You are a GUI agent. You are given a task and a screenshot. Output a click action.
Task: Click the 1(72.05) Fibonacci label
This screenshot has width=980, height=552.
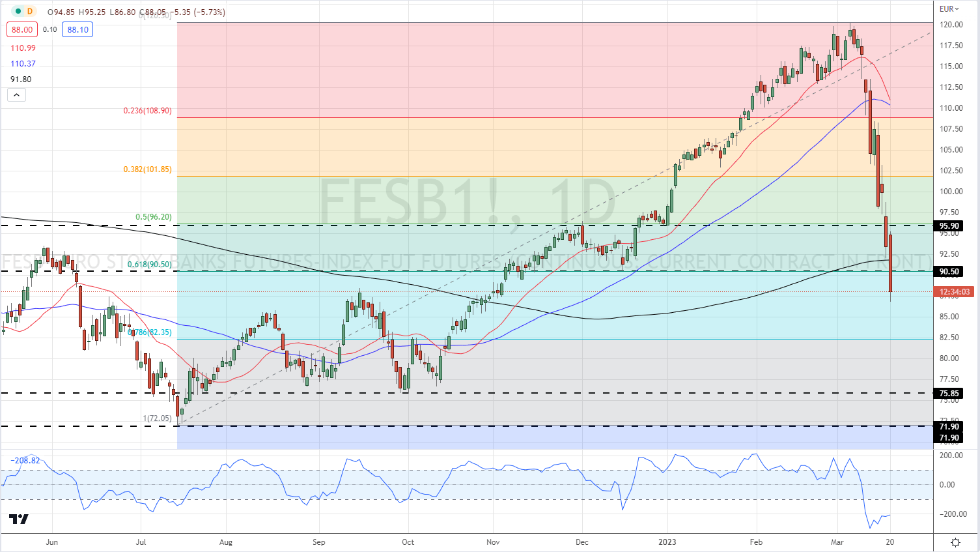(158, 418)
